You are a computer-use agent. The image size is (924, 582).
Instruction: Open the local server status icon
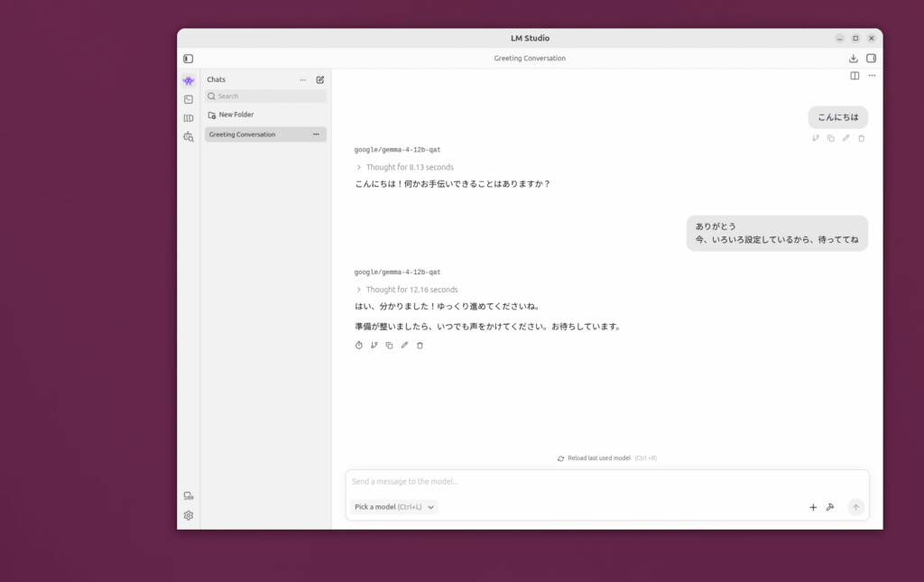pos(189,496)
